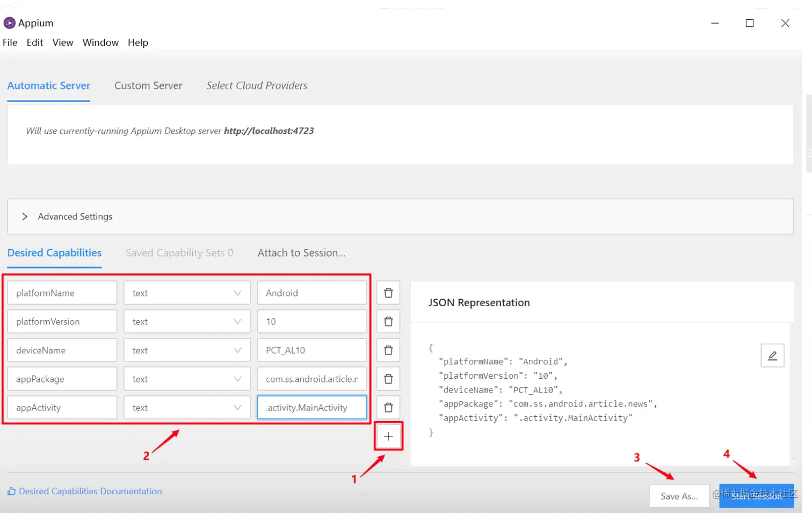Viewport: 812px width, 513px height.
Task: Select Desired Capabilities tab
Action: tap(54, 253)
